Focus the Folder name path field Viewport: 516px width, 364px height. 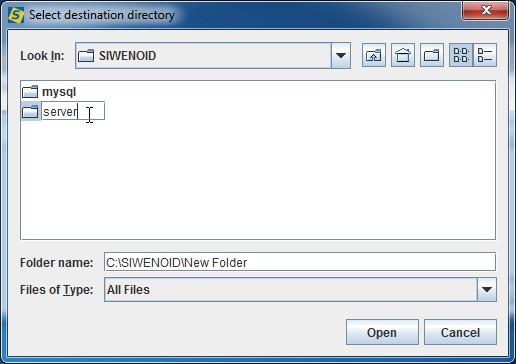(300, 262)
